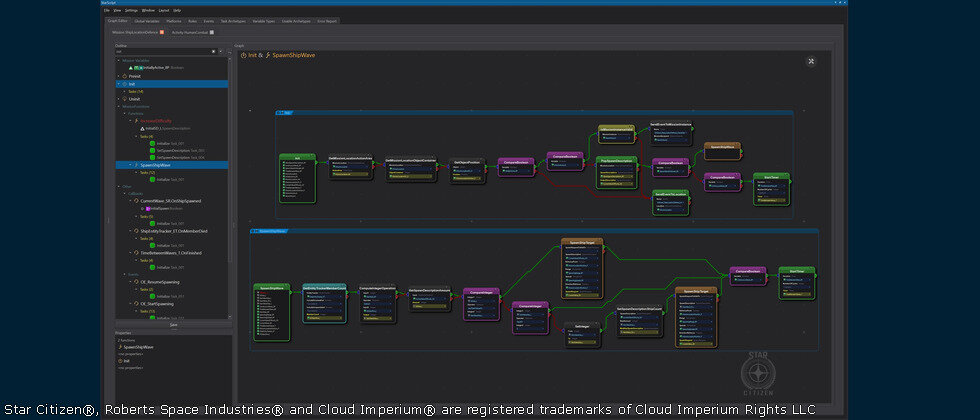
Task: Select CurrentWave_SR.OnShipSpawned callback
Action: pos(171,201)
